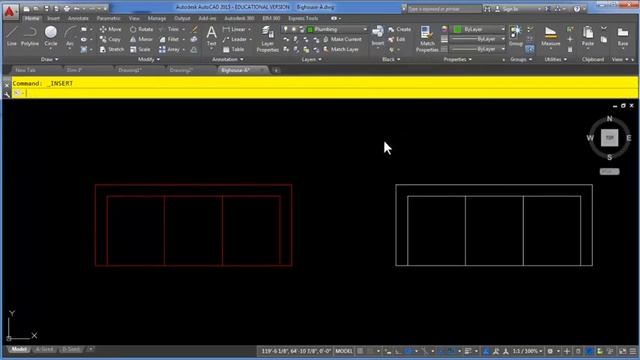Click the search keyword input field
Image resolution: width=640 pixels, height=360 pixels.
pyautogui.click(x=444, y=9)
